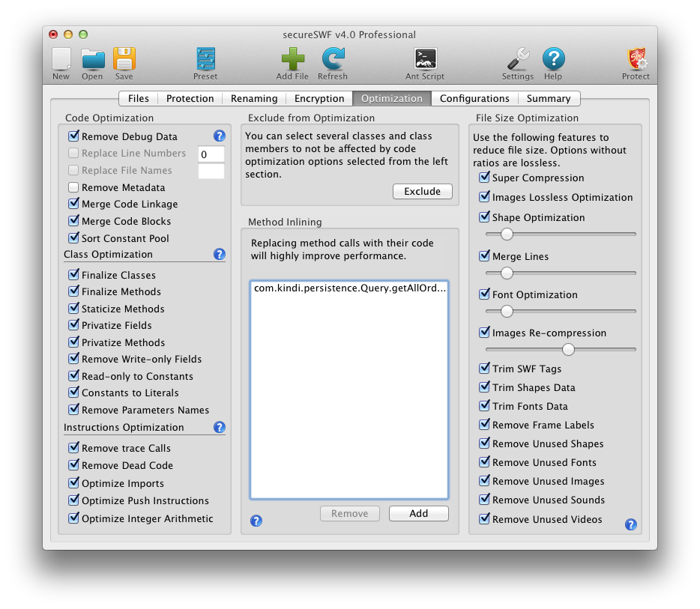
Task: Toggle the Remove trace Calls checkbox
Action: (x=73, y=448)
